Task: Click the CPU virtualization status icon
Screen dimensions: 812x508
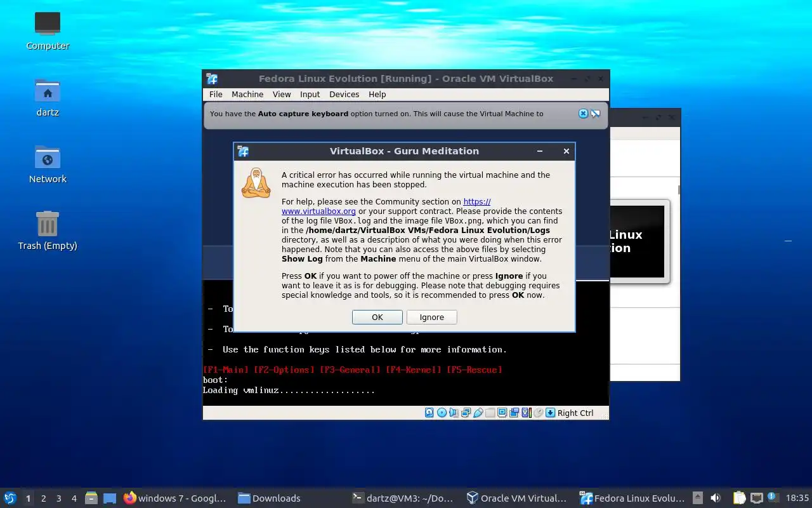Action: pos(527,413)
